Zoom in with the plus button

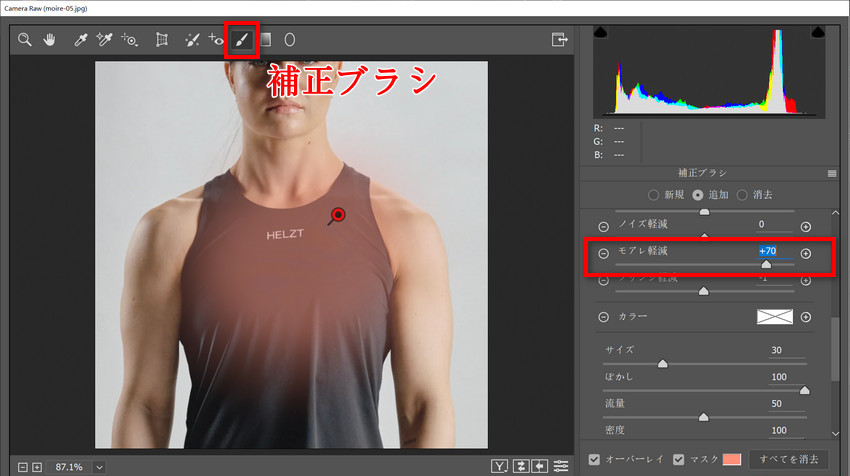click(x=37, y=467)
